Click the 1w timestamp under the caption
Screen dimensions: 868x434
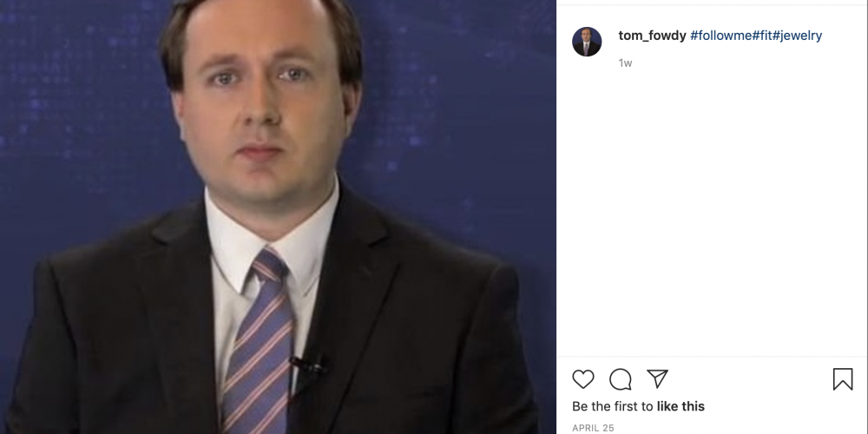(x=625, y=63)
